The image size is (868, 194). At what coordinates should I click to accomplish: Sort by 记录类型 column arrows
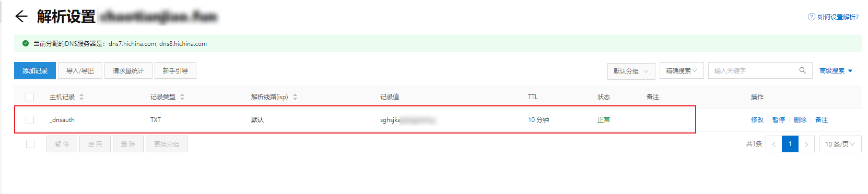coord(182,97)
